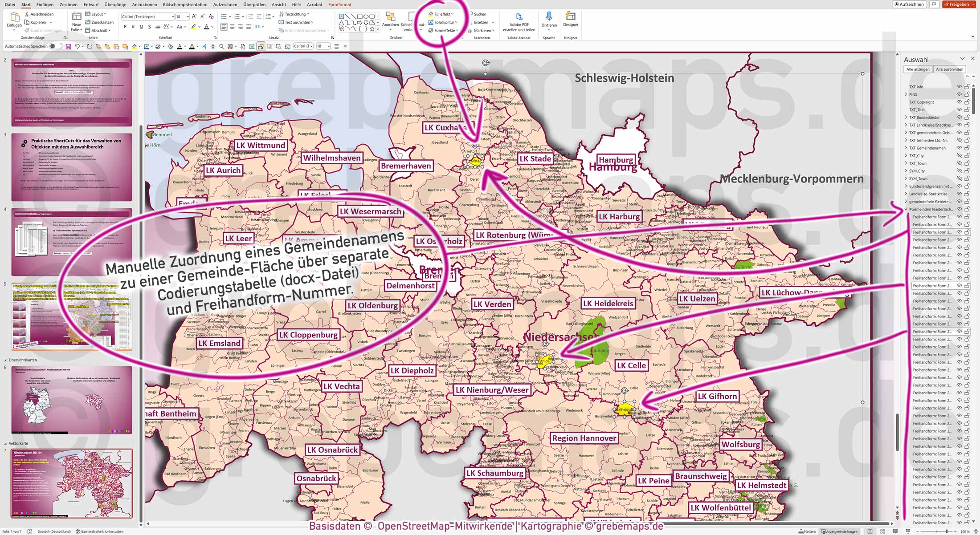Click the Alle ausblenden button in Auswahl pane
The height and width of the screenshot is (535, 980).
pos(950,69)
